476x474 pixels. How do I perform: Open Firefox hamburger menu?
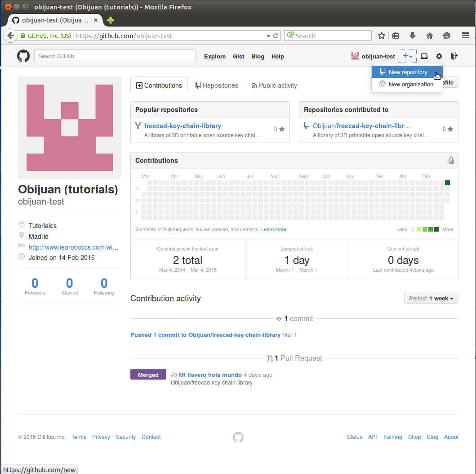(466, 36)
